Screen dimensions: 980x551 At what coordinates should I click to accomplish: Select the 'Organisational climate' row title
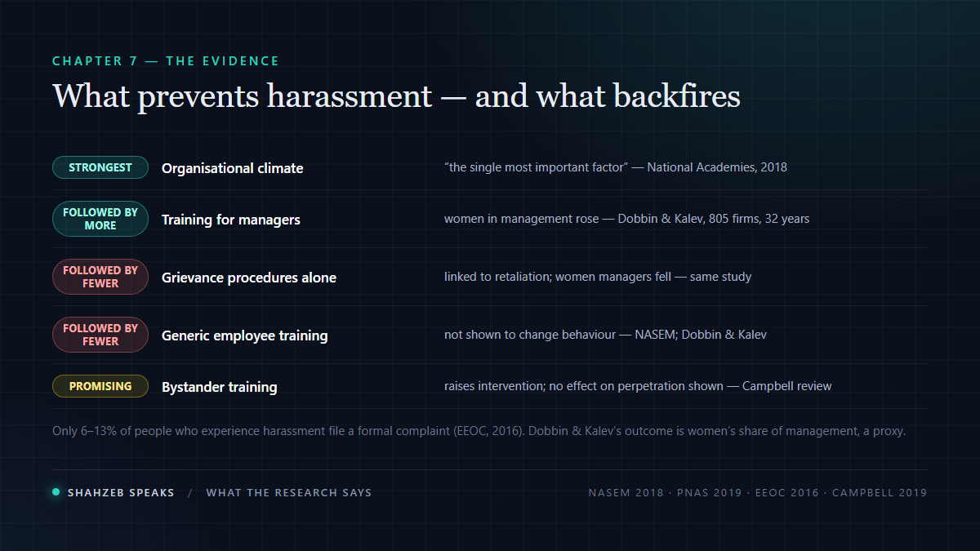point(233,168)
